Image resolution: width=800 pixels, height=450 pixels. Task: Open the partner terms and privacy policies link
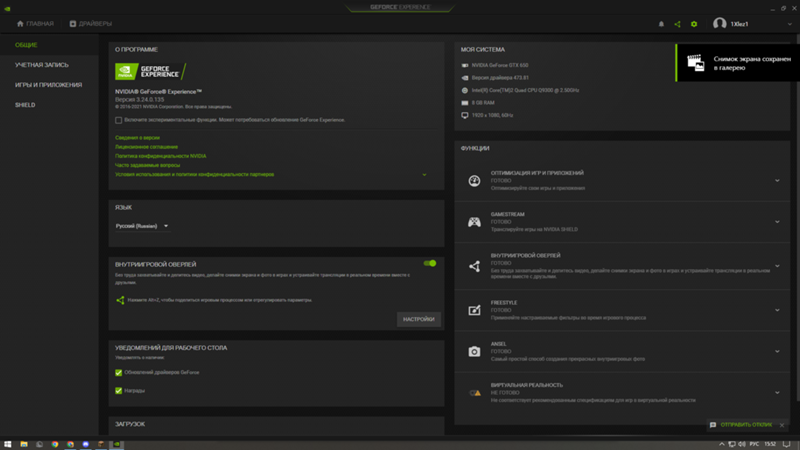(x=194, y=174)
